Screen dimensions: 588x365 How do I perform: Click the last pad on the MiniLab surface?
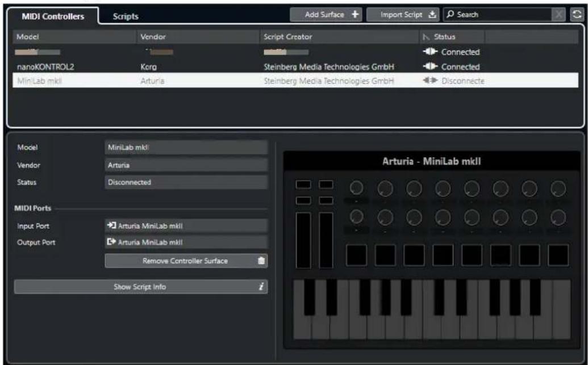[x=558, y=255]
